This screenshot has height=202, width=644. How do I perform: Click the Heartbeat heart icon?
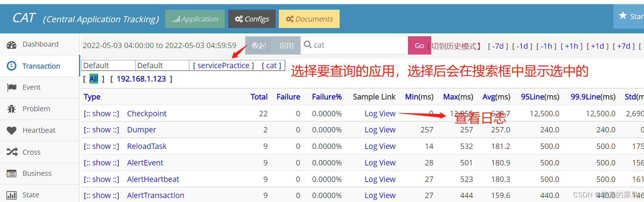11,131
